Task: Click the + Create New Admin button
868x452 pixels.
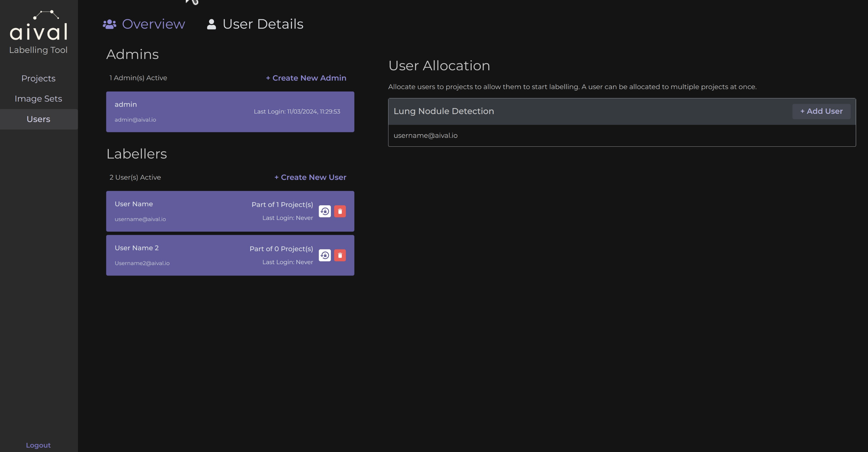Action: pyautogui.click(x=306, y=78)
